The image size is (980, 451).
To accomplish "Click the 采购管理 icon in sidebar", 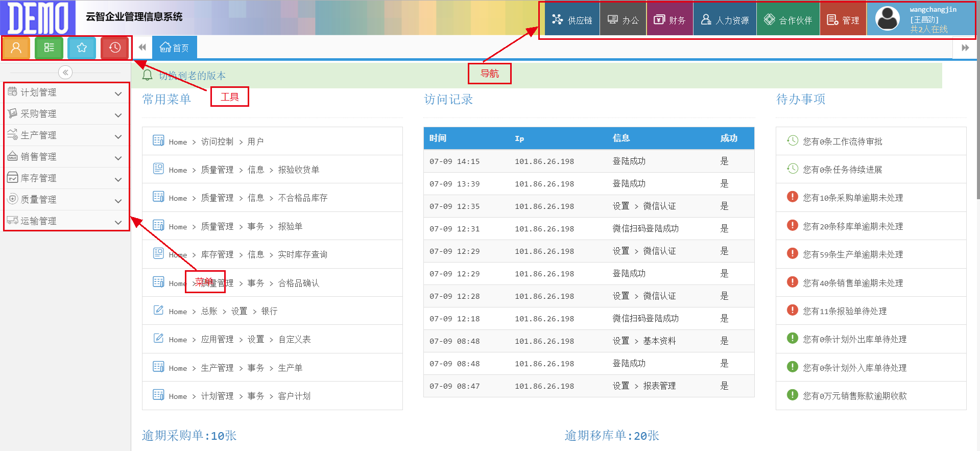I will (13, 113).
